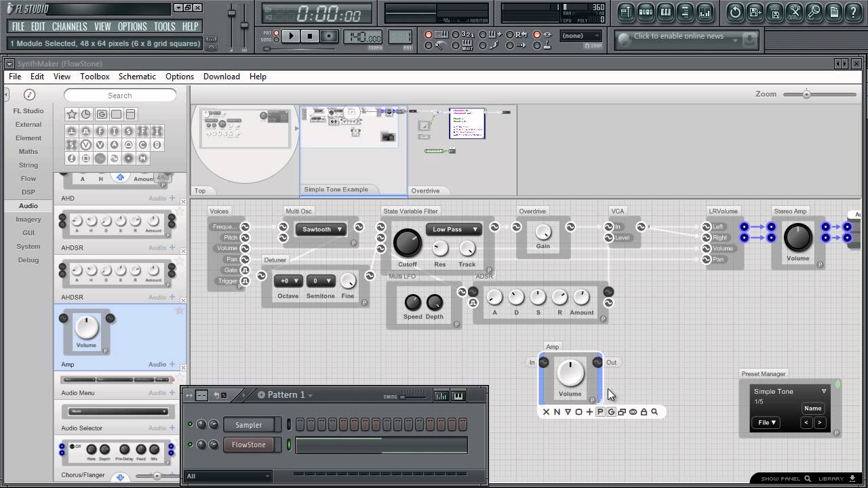Toggle the FlowStone channel green mute LED
868x488 pixels.
[190, 445]
